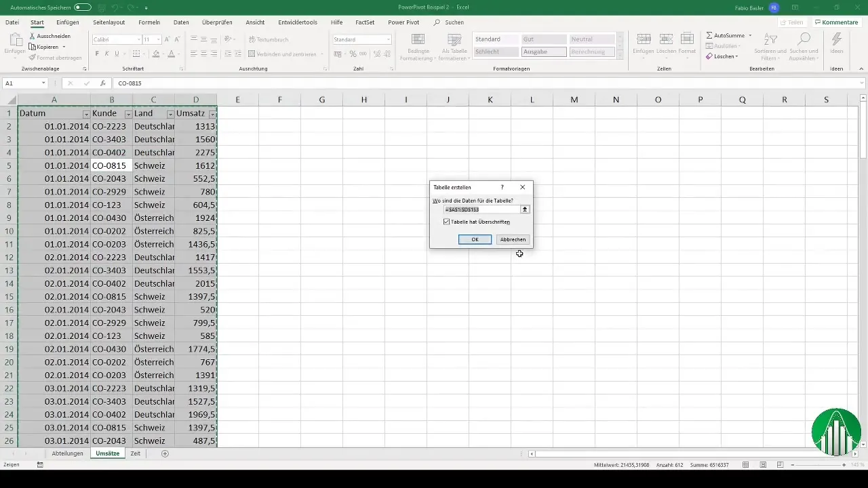Click Suchen und Auswählen magnifier icon

pos(804,39)
